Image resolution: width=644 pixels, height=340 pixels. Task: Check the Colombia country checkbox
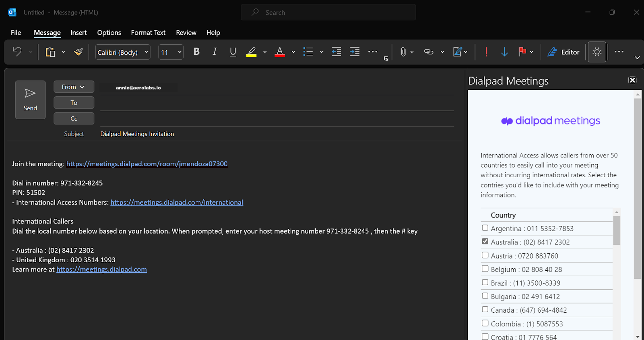(x=485, y=323)
